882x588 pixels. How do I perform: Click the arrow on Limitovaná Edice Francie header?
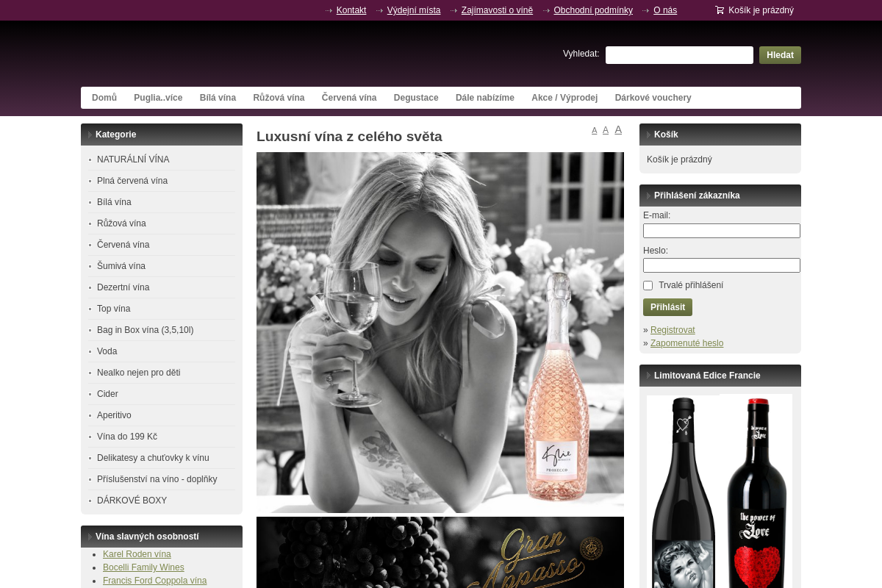click(648, 376)
